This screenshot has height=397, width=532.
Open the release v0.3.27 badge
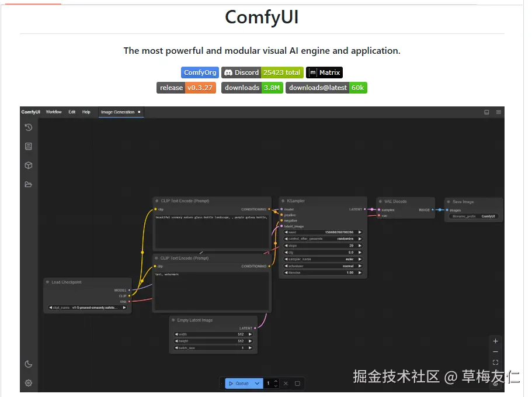pyautogui.click(x=186, y=88)
